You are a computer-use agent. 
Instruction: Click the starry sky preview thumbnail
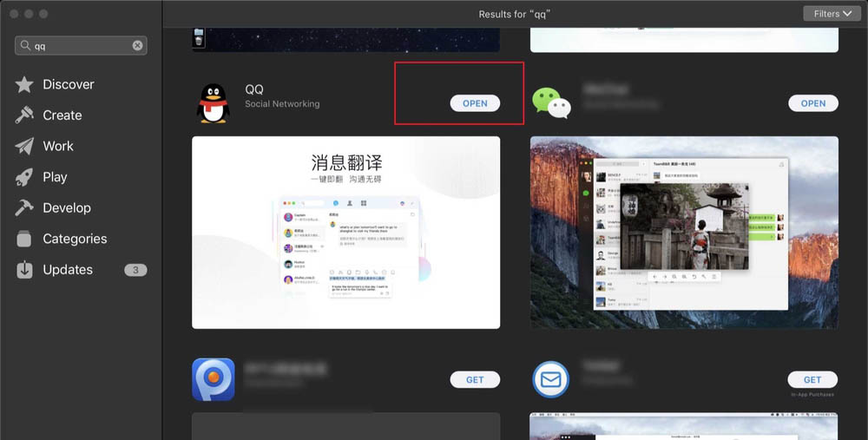point(346,40)
